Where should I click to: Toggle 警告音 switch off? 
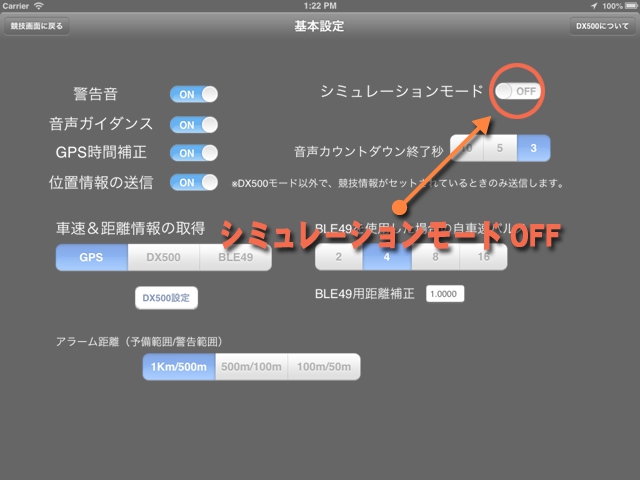[x=193, y=95]
